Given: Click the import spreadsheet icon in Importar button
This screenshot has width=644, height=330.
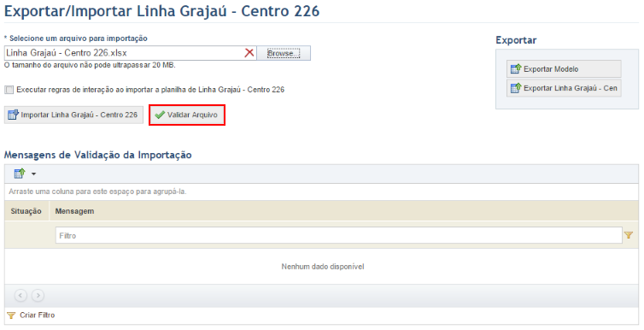Looking at the screenshot, I should [13, 115].
